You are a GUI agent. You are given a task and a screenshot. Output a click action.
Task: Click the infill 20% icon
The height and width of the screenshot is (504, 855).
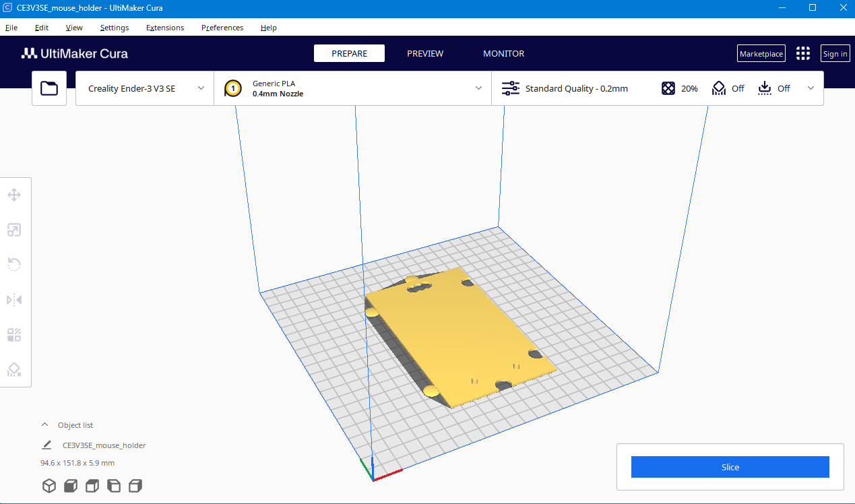[668, 88]
